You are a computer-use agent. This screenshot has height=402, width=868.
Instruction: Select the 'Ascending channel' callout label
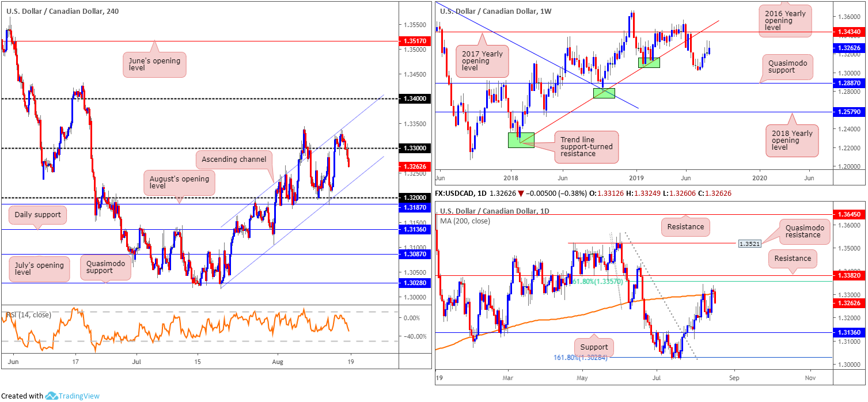point(234,159)
